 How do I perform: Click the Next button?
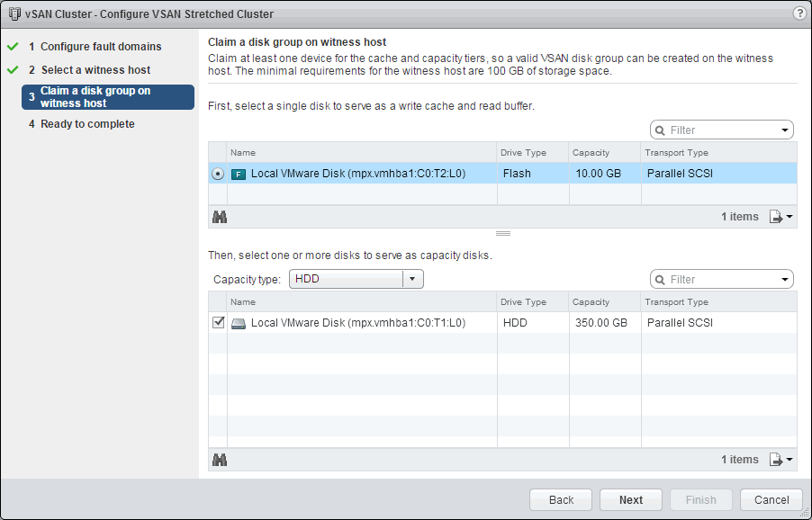[631, 500]
